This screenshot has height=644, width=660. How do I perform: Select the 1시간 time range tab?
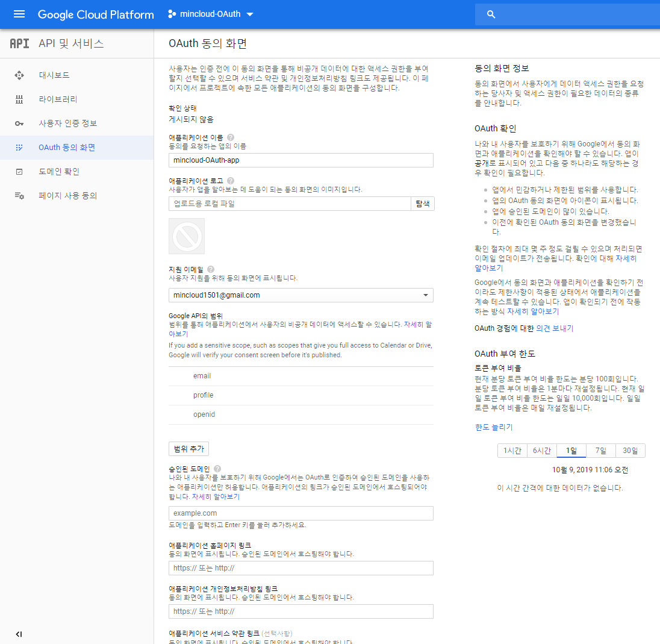(x=512, y=451)
